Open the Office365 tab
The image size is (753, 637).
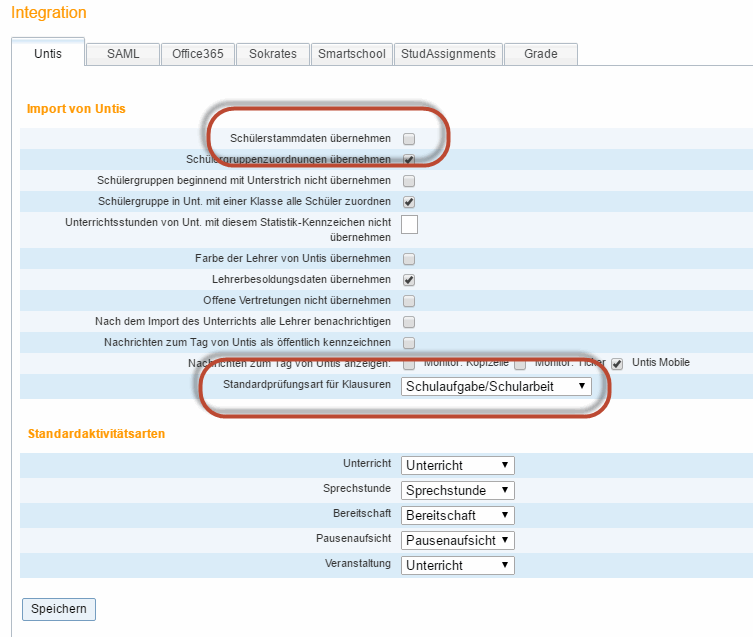[x=197, y=54]
